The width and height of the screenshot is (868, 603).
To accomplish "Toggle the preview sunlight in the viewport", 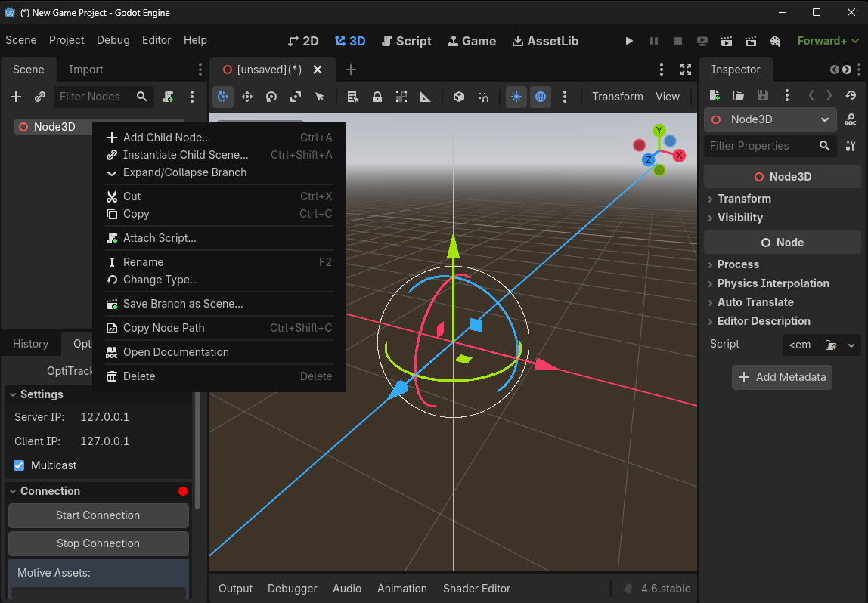I will pyautogui.click(x=516, y=97).
